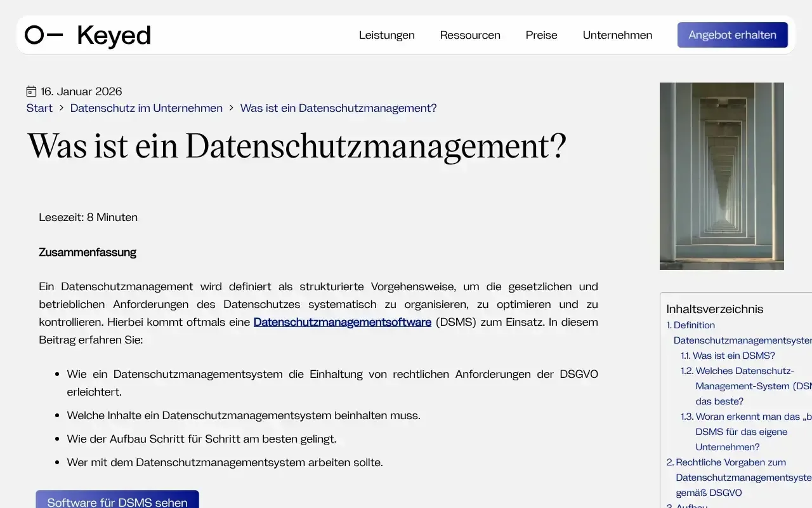Click the calendar icon beside the date
Image resolution: width=812 pixels, height=508 pixels.
(x=31, y=91)
